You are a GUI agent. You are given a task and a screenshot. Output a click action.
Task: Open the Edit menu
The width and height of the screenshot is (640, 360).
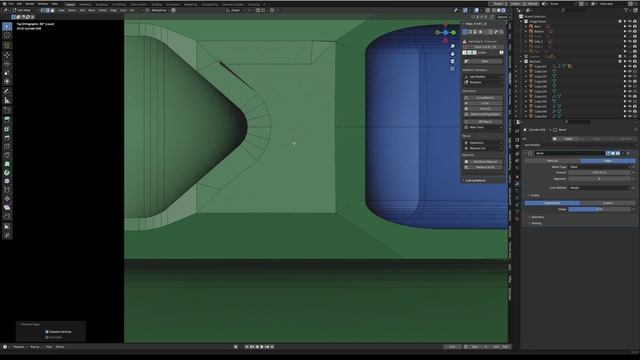tap(19, 4)
